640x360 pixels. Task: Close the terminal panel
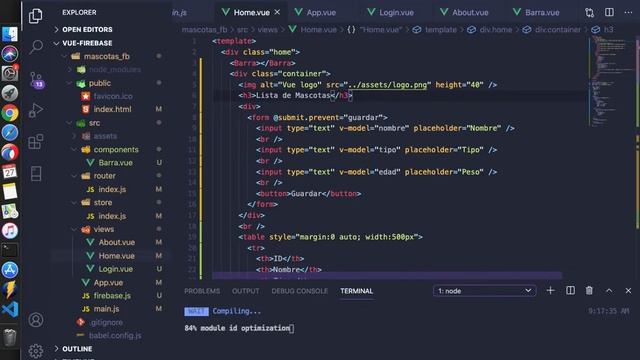tap(628, 291)
